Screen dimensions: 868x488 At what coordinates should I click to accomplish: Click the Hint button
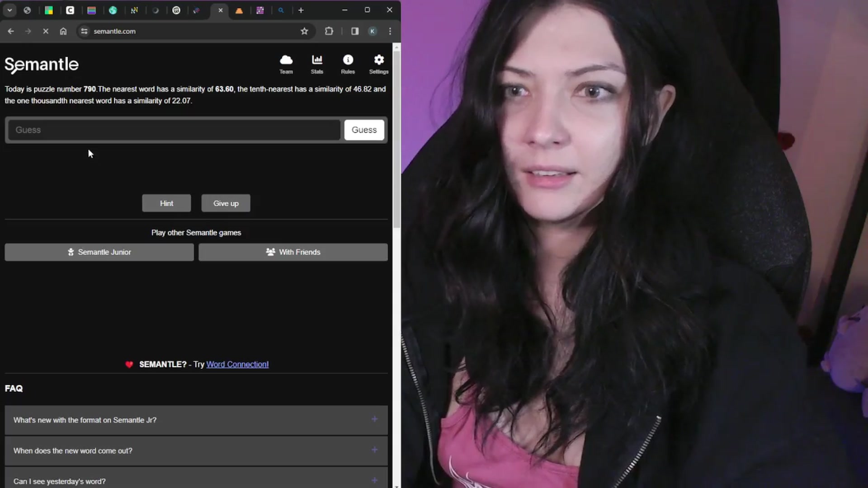click(166, 203)
